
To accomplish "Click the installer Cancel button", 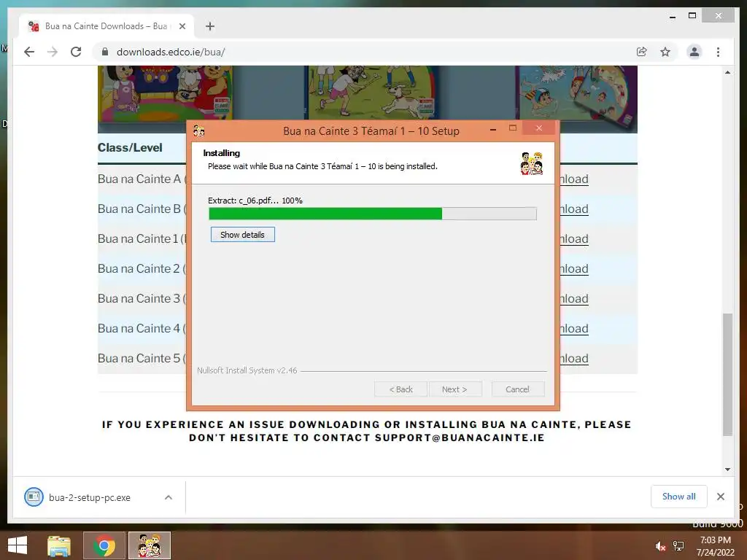I will coord(517,389).
